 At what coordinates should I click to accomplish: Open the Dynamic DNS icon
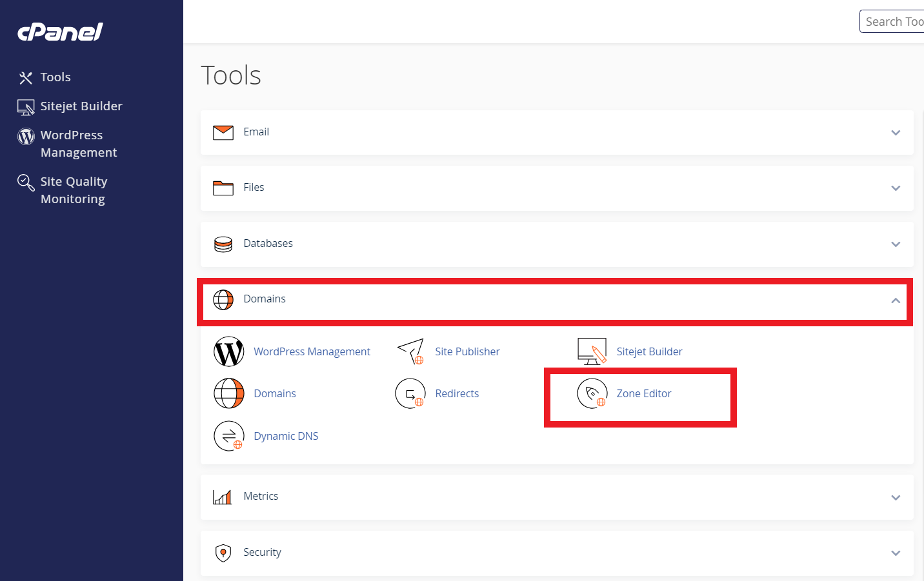[229, 436]
